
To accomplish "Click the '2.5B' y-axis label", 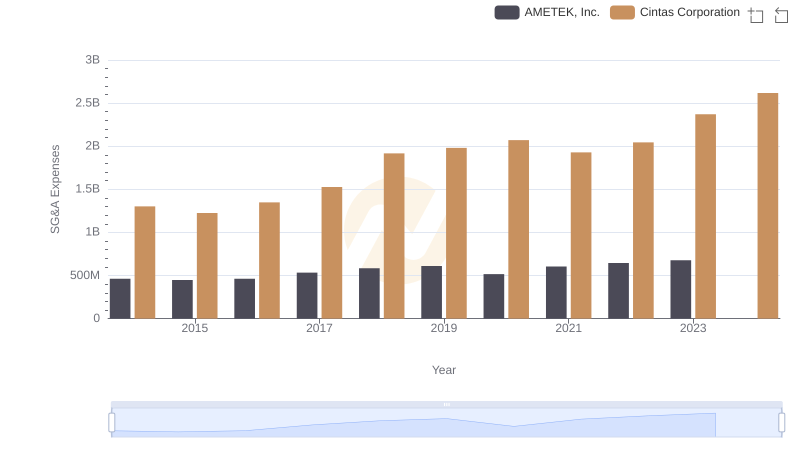I will tap(88, 103).
